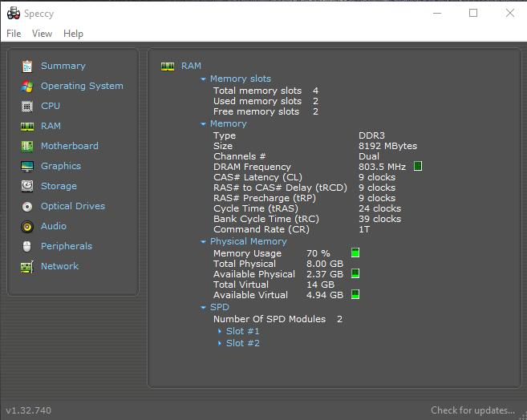Click the Audio speaker icon
The height and width of the screenshot is (420, 527).
click(x=27, y=227)
